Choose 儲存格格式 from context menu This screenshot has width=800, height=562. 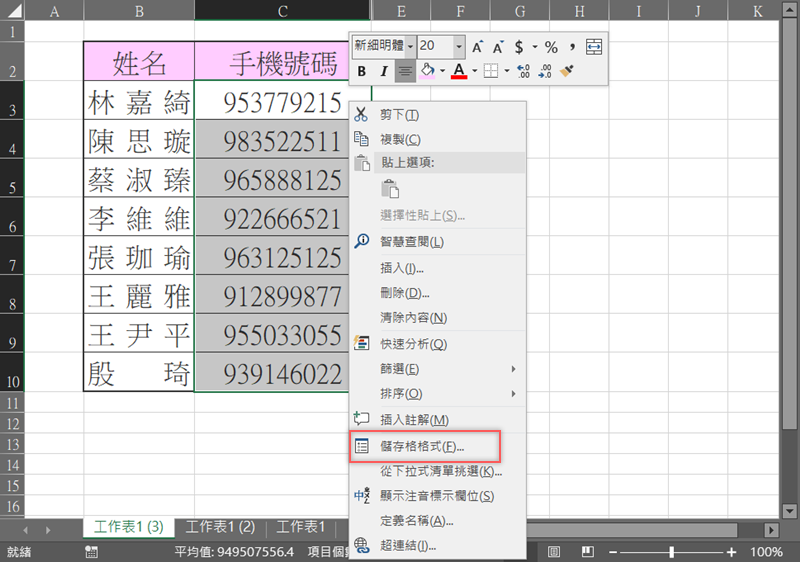coord(422,446)
